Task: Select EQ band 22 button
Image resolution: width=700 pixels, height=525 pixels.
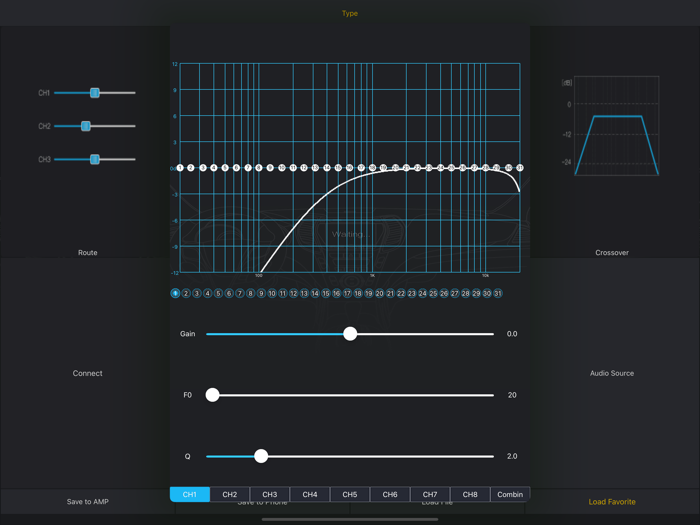Action: pyautogui.click(x=401, y=293)
